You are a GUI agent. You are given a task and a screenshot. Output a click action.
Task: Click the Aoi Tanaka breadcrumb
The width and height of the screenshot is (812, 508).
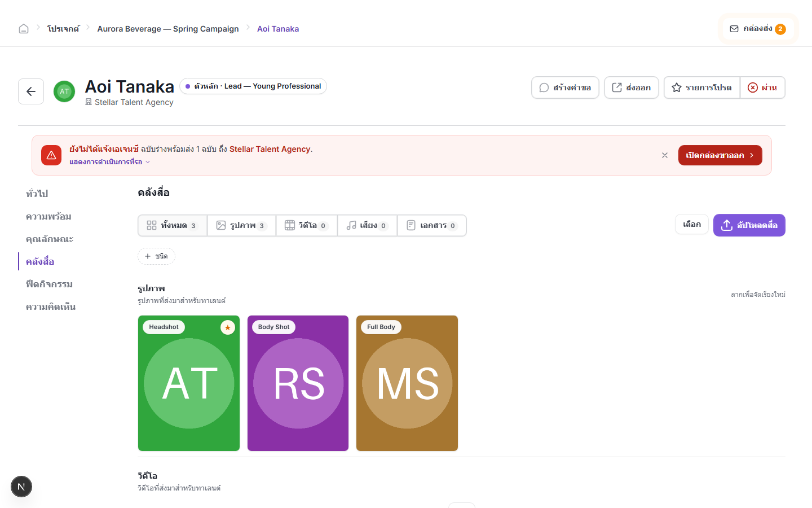(x=278, y=29)
